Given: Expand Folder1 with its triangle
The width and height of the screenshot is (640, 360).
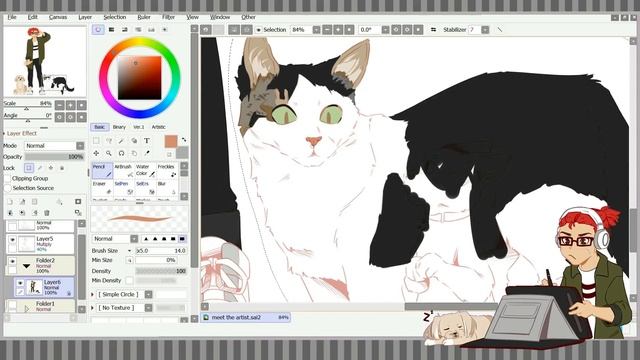Looking at the screenshot, I should (27, 309).
